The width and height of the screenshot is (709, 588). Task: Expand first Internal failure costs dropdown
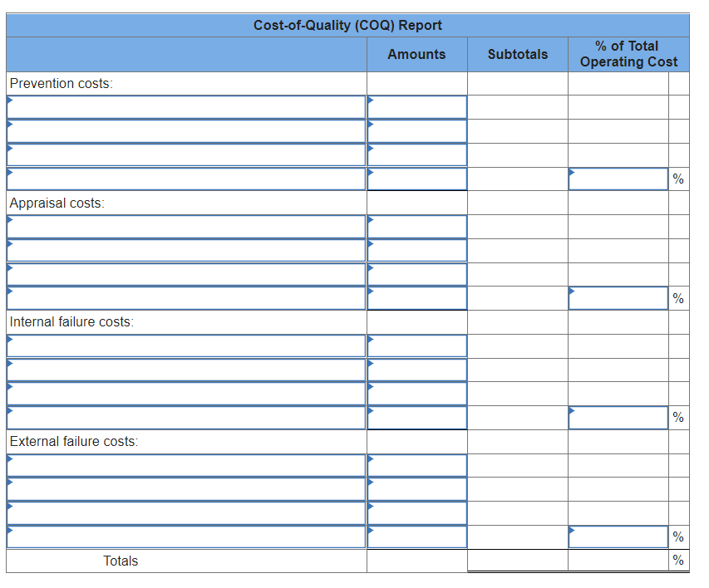(186, 346)
